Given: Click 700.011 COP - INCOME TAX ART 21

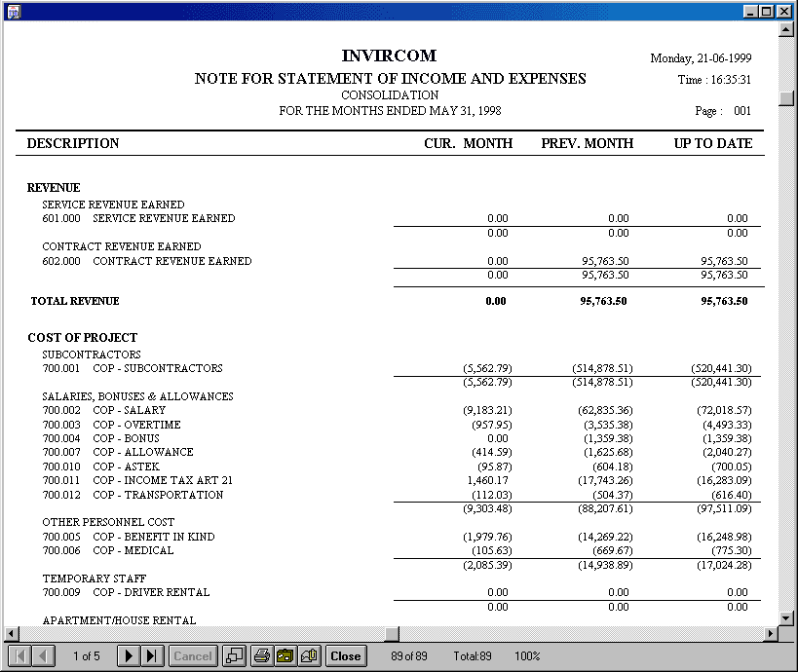Looking at the screenshot, I should pos(397,480).
